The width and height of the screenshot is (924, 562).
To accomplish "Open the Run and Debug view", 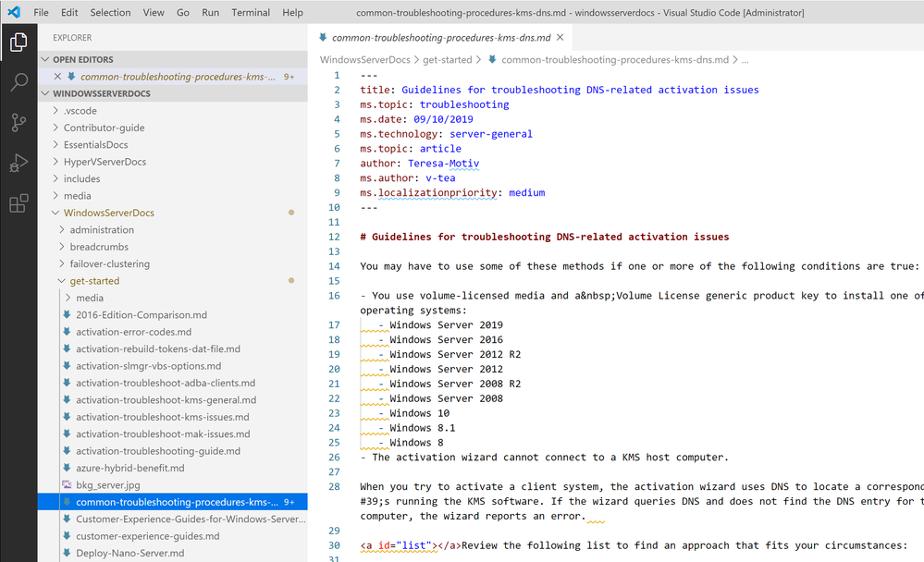I will pyautogui.click(x=18, y=163).
